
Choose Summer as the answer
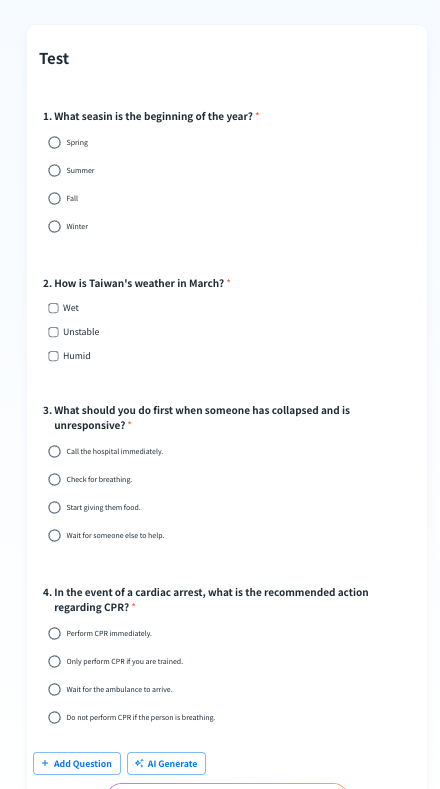coord(54,171)
